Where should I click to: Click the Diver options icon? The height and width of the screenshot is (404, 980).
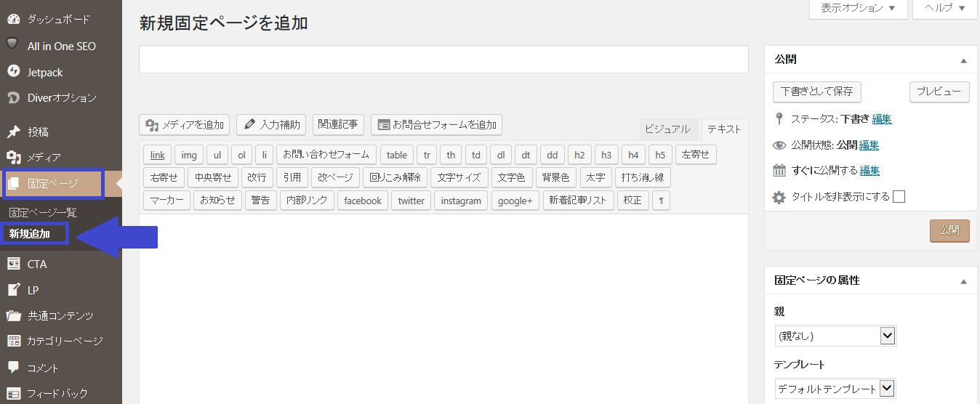coord(13,98)
